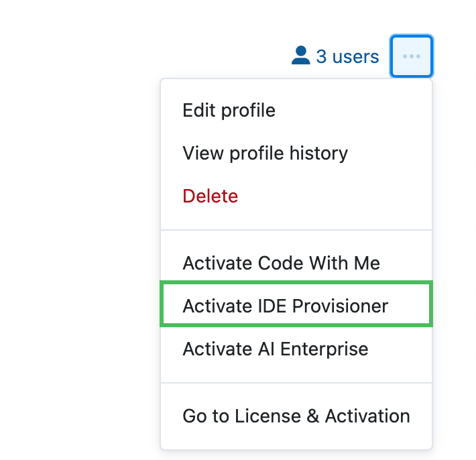
Task: Choose the Edit profile entry
Action: click(x=229, y=110)
